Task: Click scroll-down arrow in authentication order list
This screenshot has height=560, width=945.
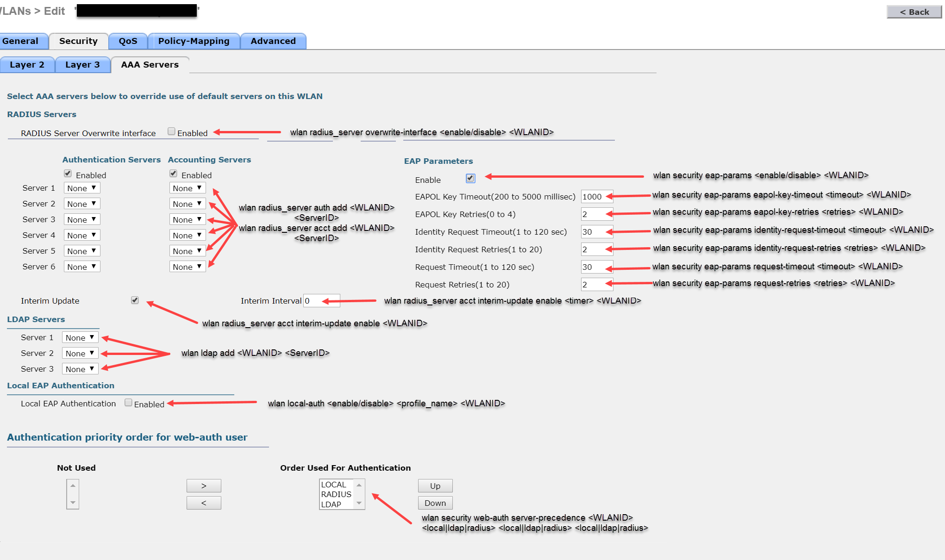Action: (359, 503)
